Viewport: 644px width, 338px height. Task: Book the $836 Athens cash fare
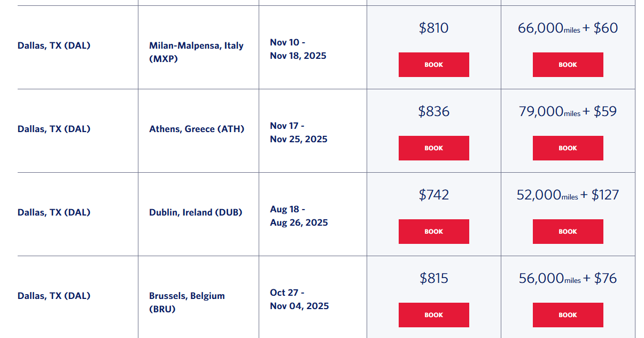tap(433, 148)
